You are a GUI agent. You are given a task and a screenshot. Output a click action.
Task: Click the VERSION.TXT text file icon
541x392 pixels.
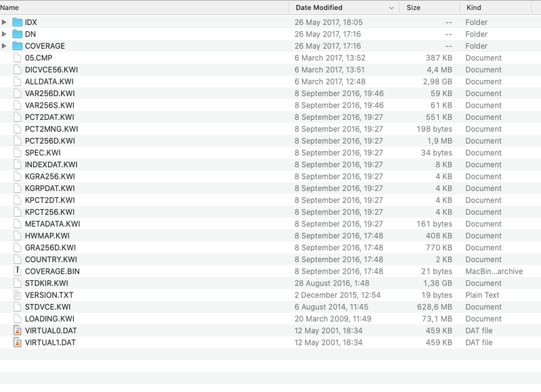click(17, 295)
